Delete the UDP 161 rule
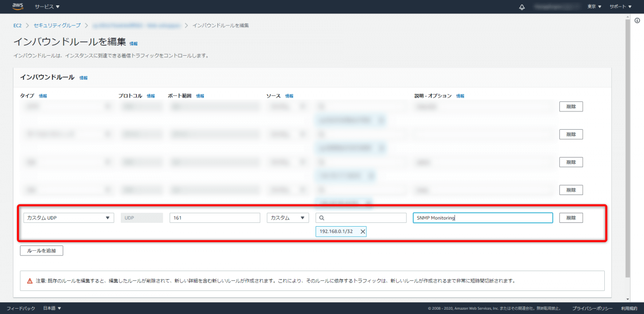This screenshot has width=644, height=314. (571, 218)
